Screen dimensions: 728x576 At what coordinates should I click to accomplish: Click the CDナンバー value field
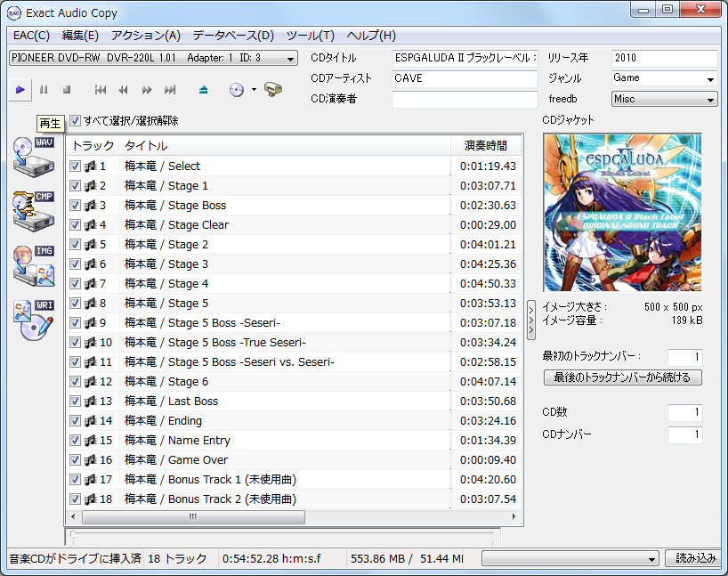tap(684, 434)
